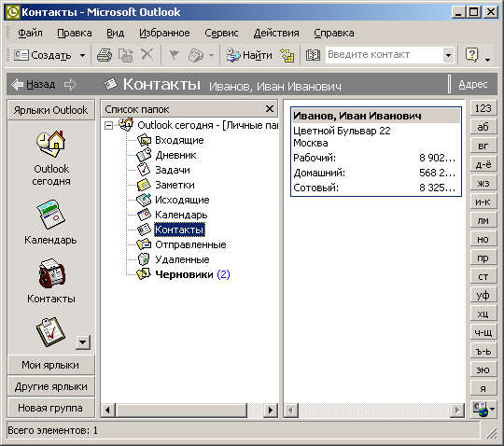Screen dimensions: 504x446
Task: Expand the contact search combo box arrow
Action: click(448, 55)
